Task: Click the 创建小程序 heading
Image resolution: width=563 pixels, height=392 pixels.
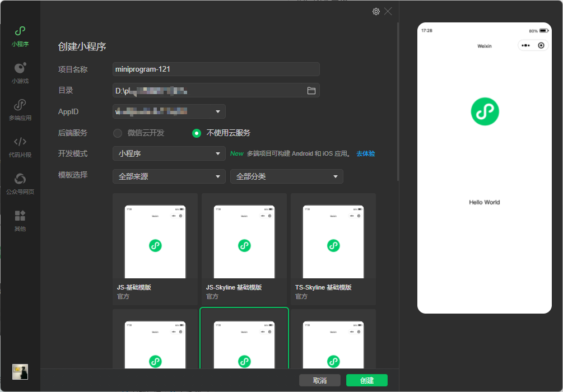Action: (82, 46)
